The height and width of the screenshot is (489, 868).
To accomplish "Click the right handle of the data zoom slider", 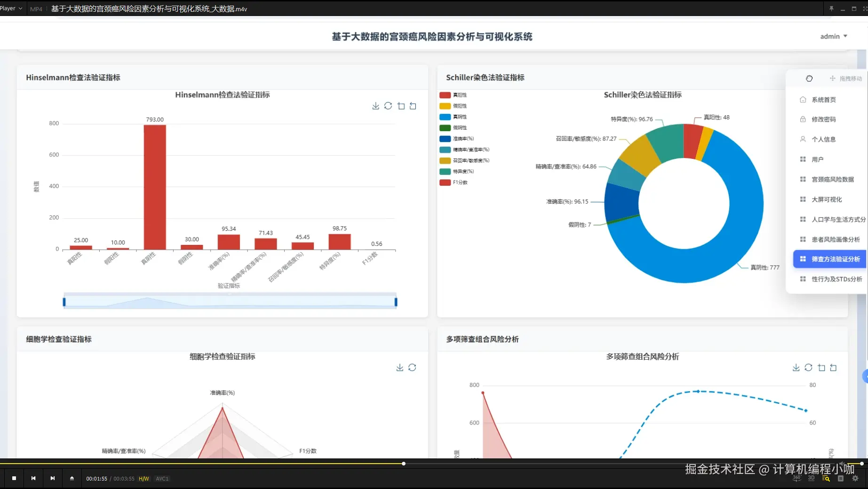I will [x=396, y=301].
